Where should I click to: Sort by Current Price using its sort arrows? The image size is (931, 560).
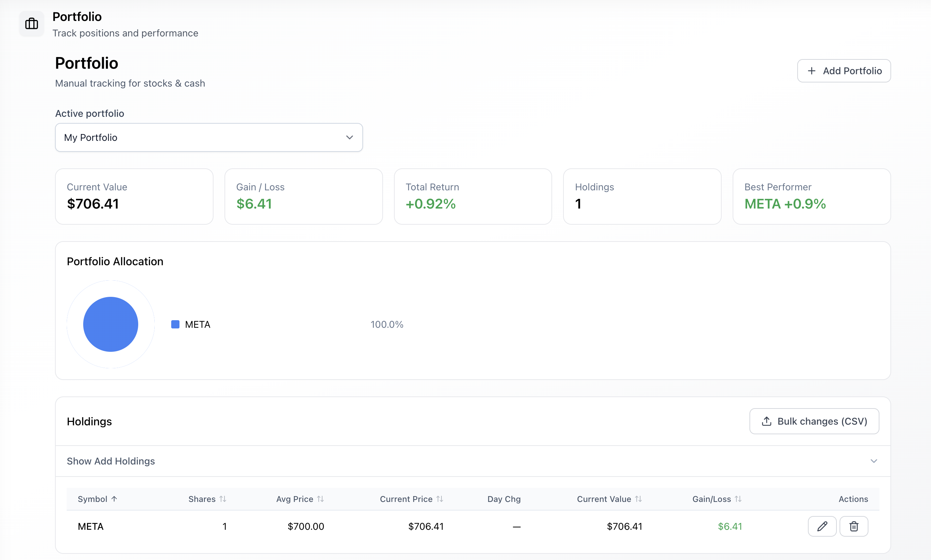[439, 499]
